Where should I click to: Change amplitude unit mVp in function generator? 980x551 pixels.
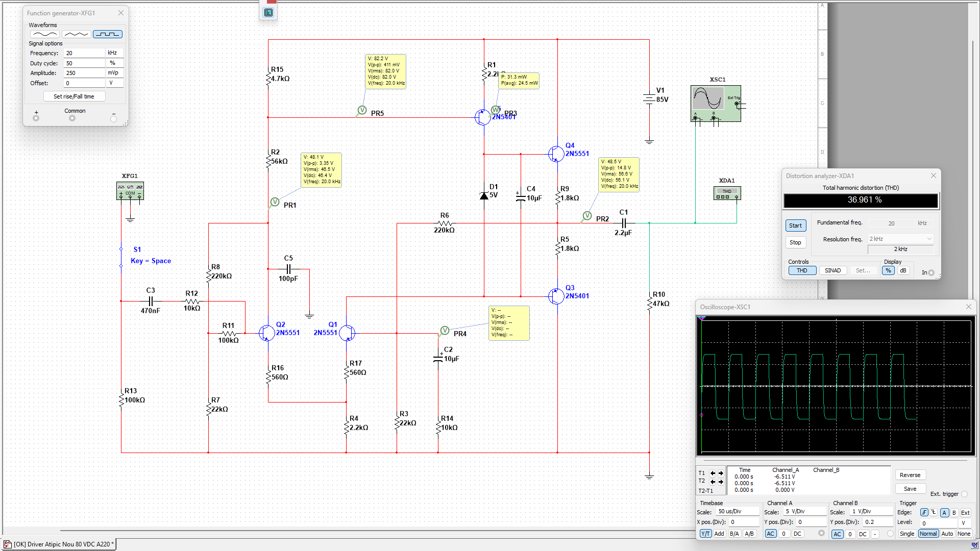(x=114, y=73)
